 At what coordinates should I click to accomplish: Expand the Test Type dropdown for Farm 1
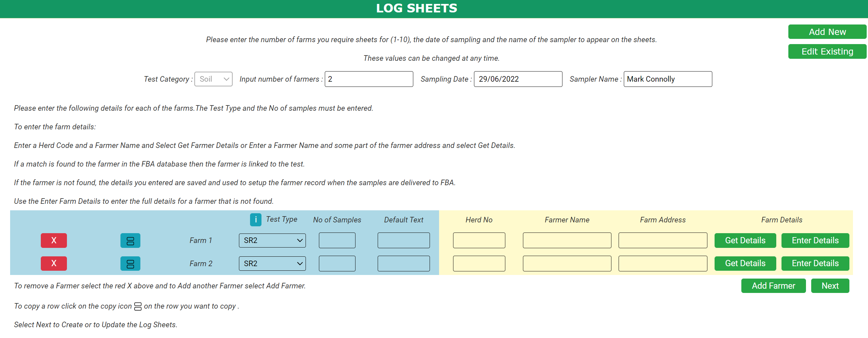tap(272, 240)
